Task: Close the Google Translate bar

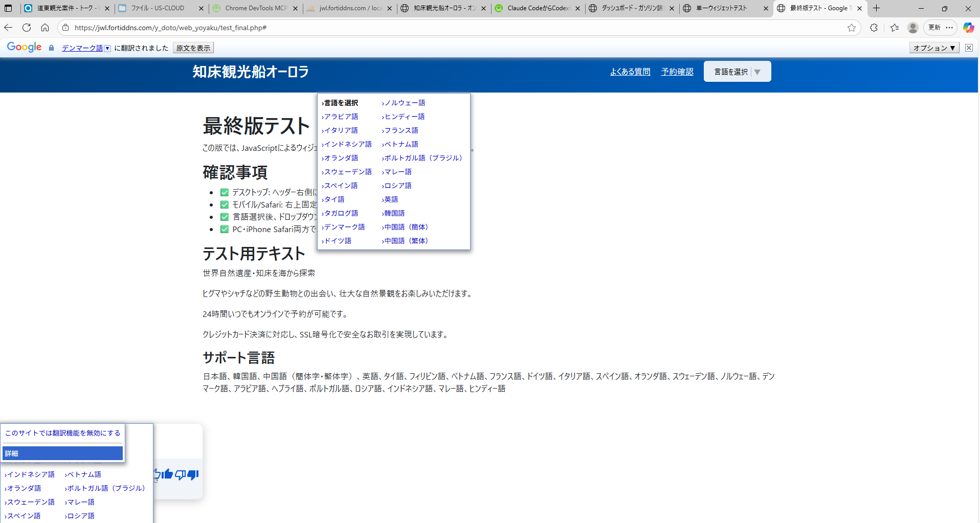Action: pyautogui.click(x=969, y=48)
